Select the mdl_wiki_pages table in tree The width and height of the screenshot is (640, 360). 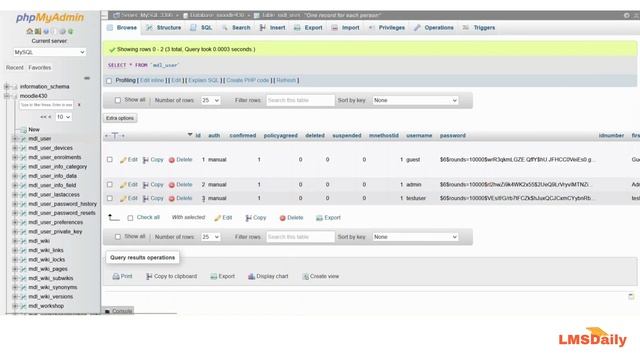(x=48, y=269)
